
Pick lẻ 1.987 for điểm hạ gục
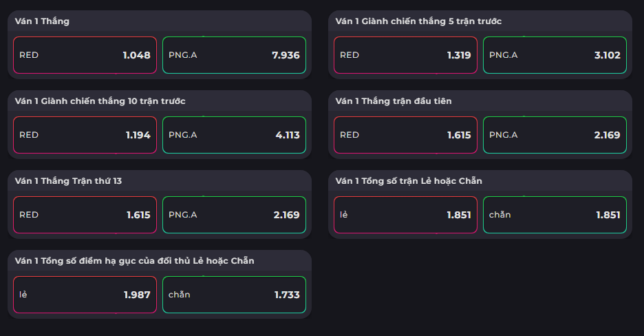(x=85, y=295)
